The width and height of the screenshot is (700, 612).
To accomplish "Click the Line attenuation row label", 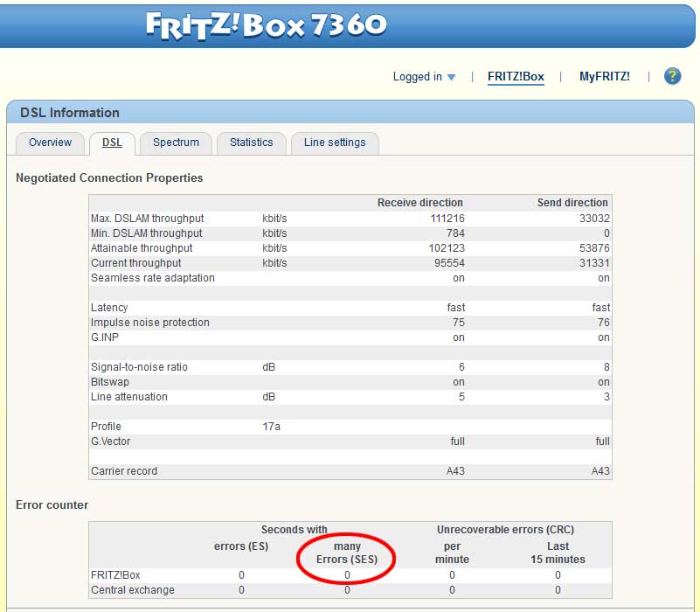I will click(x=129, y=397).
